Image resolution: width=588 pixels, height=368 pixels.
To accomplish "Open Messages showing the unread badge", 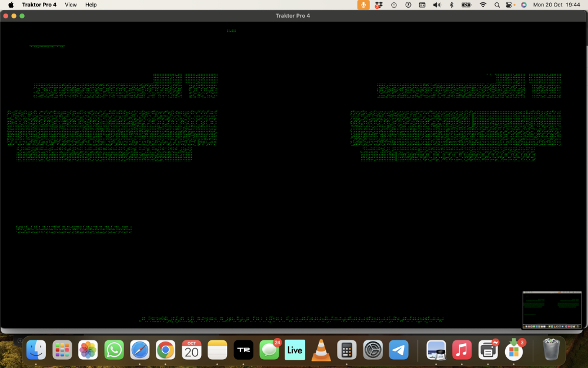I will point(269,350).
